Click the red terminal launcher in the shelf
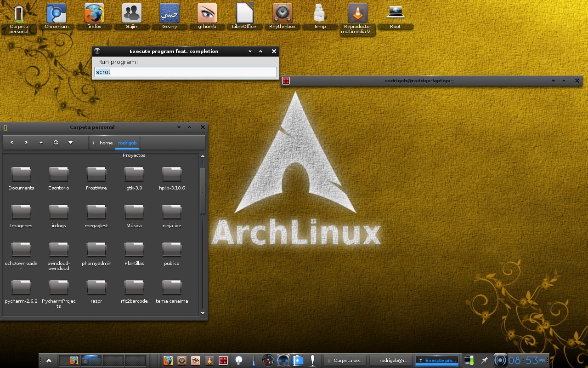588x368 pixels. click(x=223, y=361)
